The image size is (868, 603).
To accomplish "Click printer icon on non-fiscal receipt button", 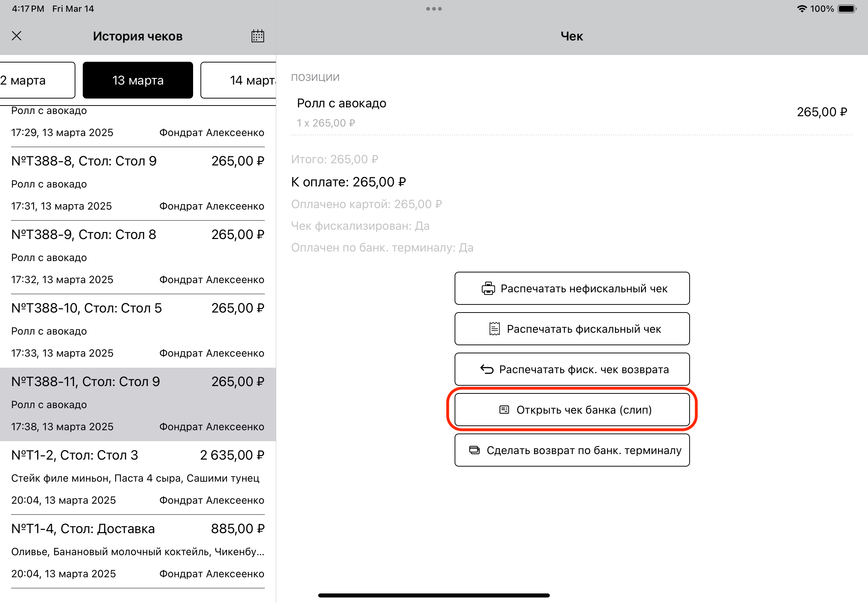I will pyautogui.click(x=488, y=289).
